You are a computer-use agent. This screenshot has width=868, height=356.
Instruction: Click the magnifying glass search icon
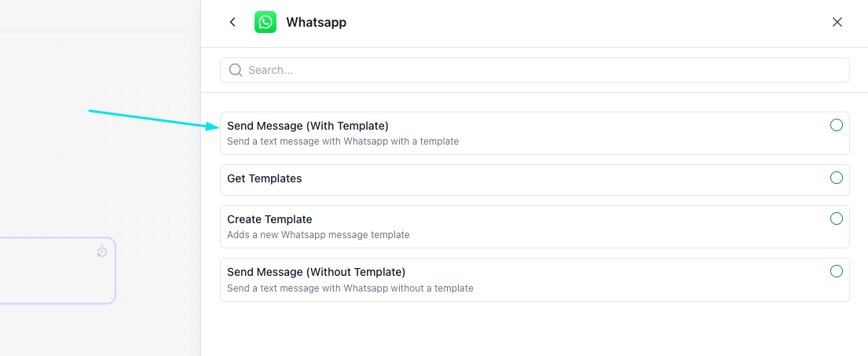(x=235, y=70)
